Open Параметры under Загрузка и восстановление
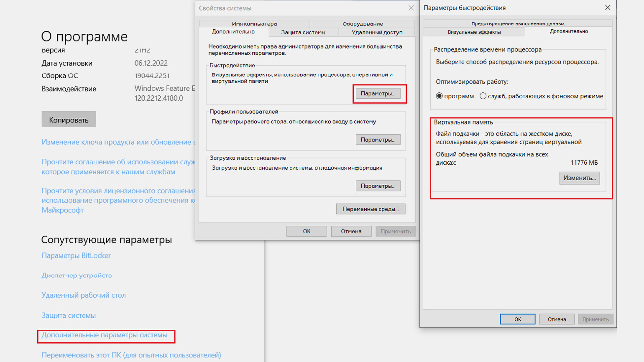This screenshot has width=644, height=362. 378,186
